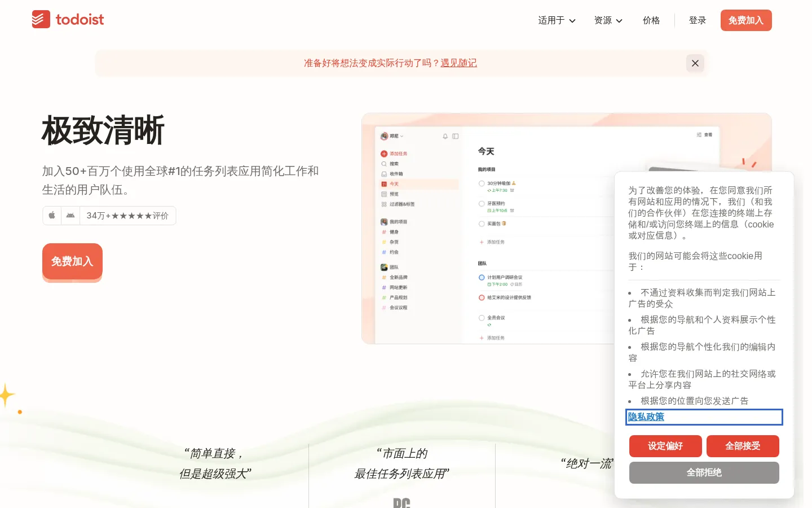The width and height of the screenshot is (812, 508).
Task: Click the 预览 upcoming calendar icon
Action: (384, 194)
